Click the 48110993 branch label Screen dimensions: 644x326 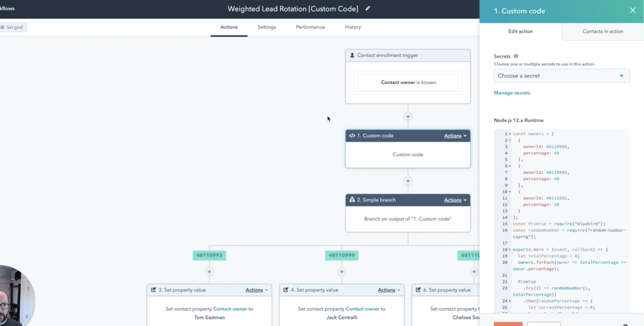(209, 255)
